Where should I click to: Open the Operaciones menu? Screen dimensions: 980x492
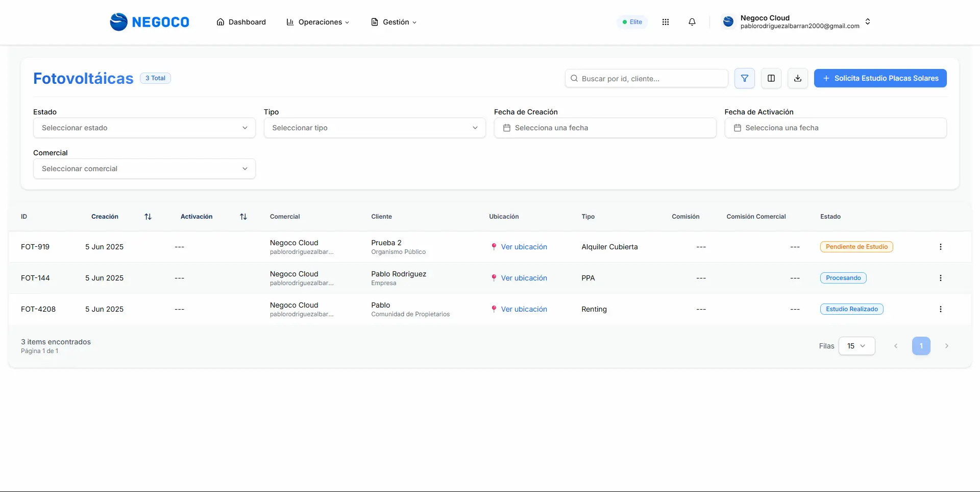[x=318, y=22]
